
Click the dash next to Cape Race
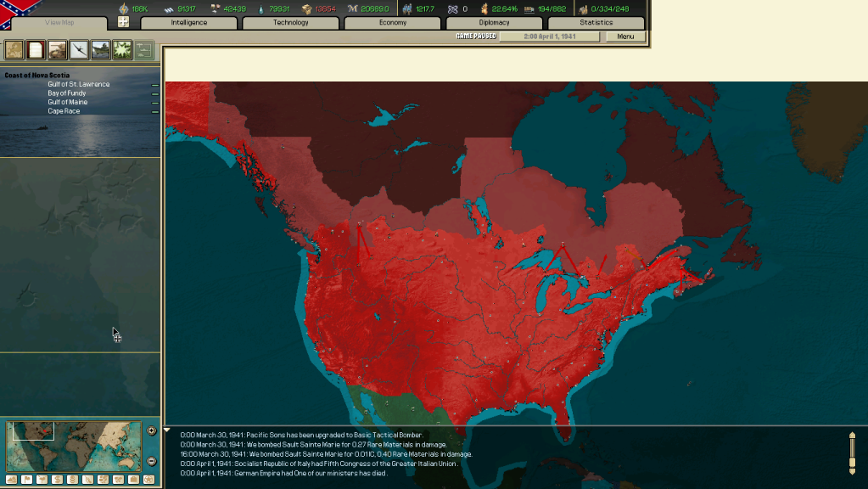click(155, 111)
